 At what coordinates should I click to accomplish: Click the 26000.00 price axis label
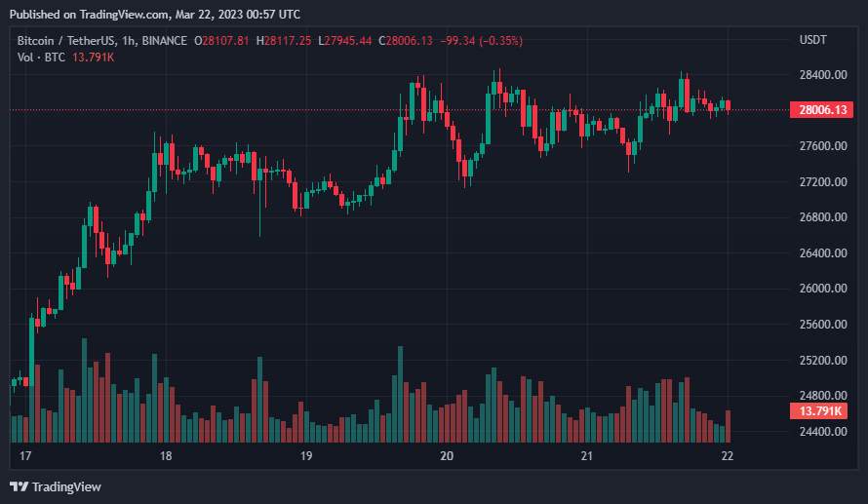[x=823, y=289]
